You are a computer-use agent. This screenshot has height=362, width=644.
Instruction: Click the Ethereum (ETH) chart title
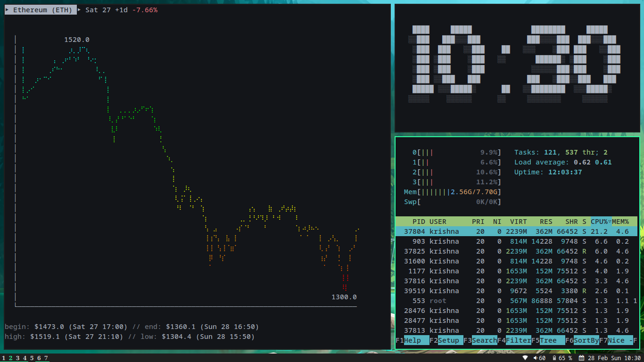click(43, 9)
